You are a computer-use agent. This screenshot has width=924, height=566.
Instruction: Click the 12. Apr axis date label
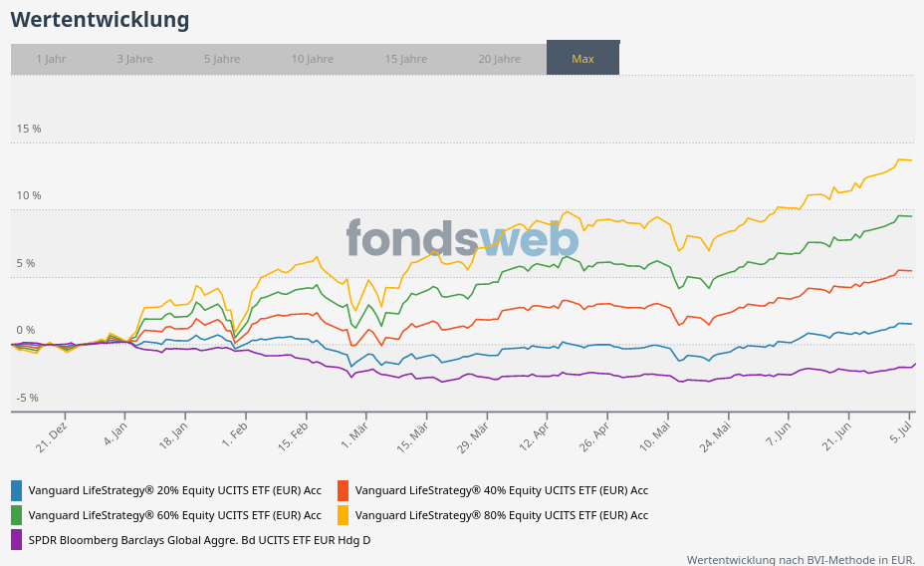534,436
